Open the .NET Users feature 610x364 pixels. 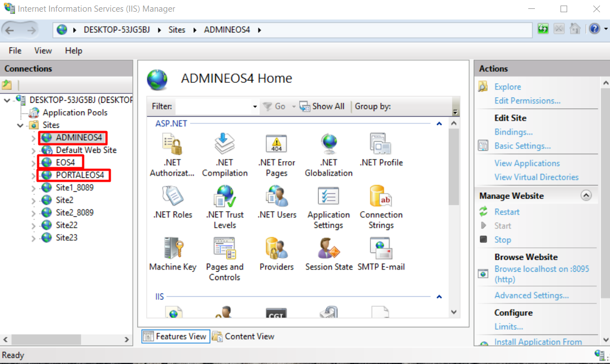coord(276,202)
